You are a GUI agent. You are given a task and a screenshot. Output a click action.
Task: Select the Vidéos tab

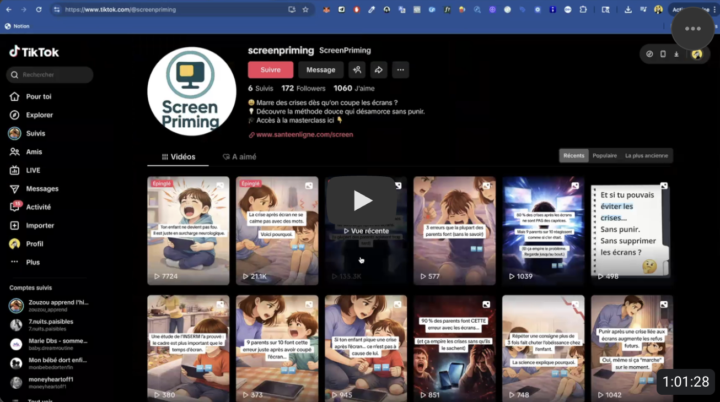tap(178, 157)
